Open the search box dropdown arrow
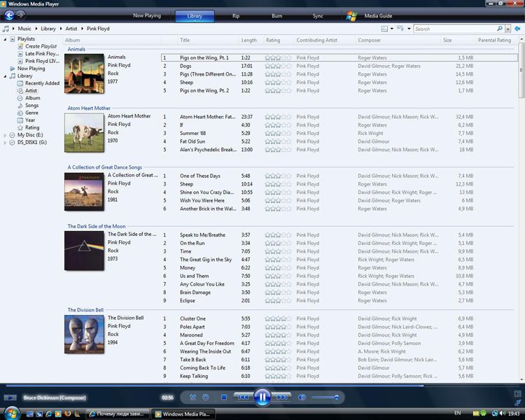The height and width of the screenshot is (420, 525). (x=508, y=29)
